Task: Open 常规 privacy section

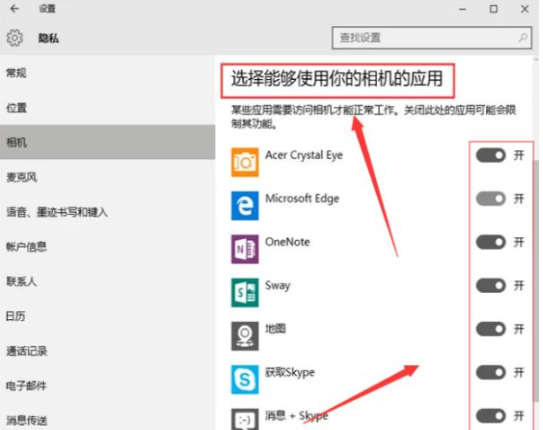Action: click(x=107, y=73)
